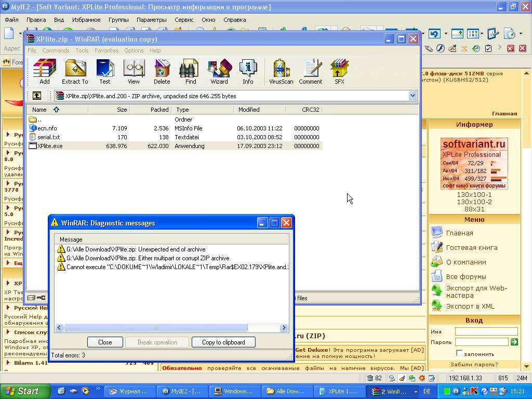Switch to XPLite taskbar window
This screenshot has width=532, height=399.
(340, 391)
